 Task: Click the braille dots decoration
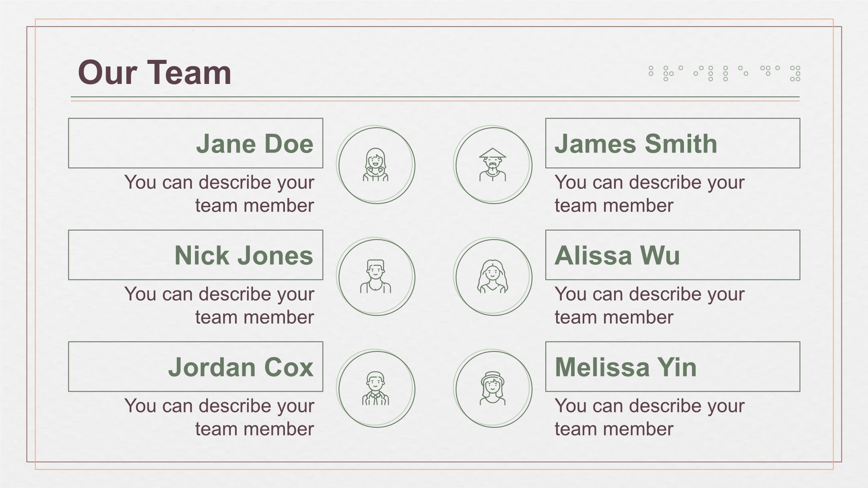pos(724,74)
